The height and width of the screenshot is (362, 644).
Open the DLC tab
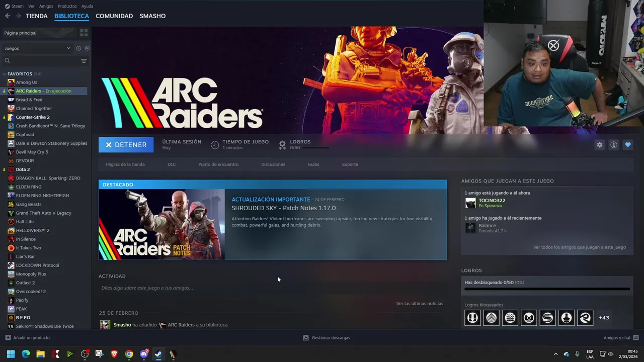(x=172, y=164)
